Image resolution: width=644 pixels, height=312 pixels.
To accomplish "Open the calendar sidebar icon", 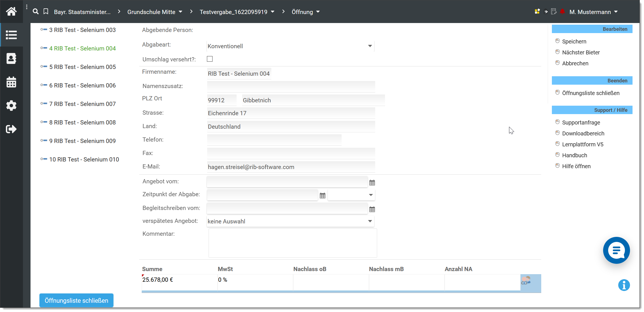I will click(11, 82).
